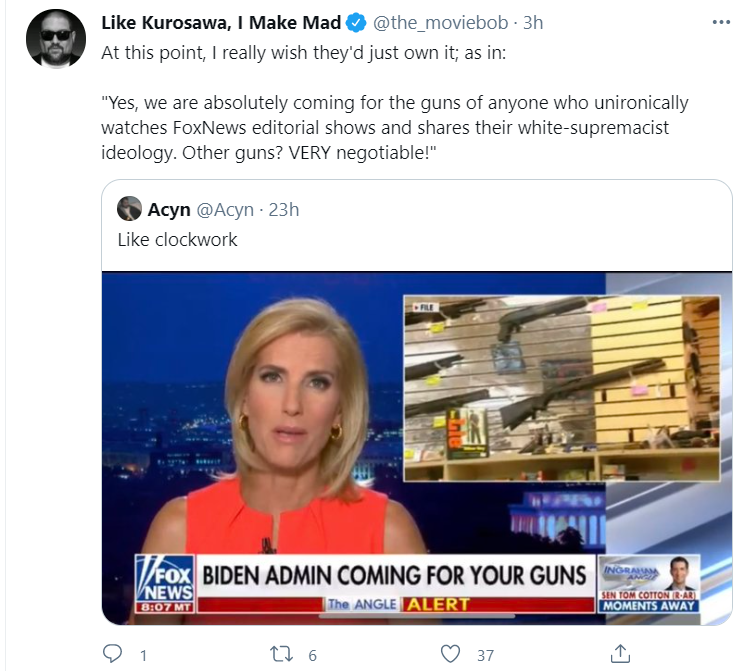753x671 pixels.
Task: Click the 23h timestamp on quoted tweet
Action: (x=284, y=209)
